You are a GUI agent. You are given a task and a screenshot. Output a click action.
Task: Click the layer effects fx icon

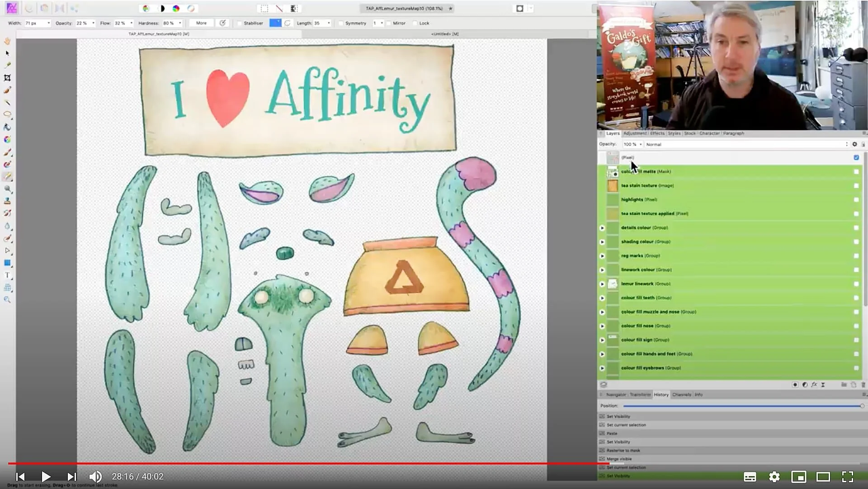point(814,385)
